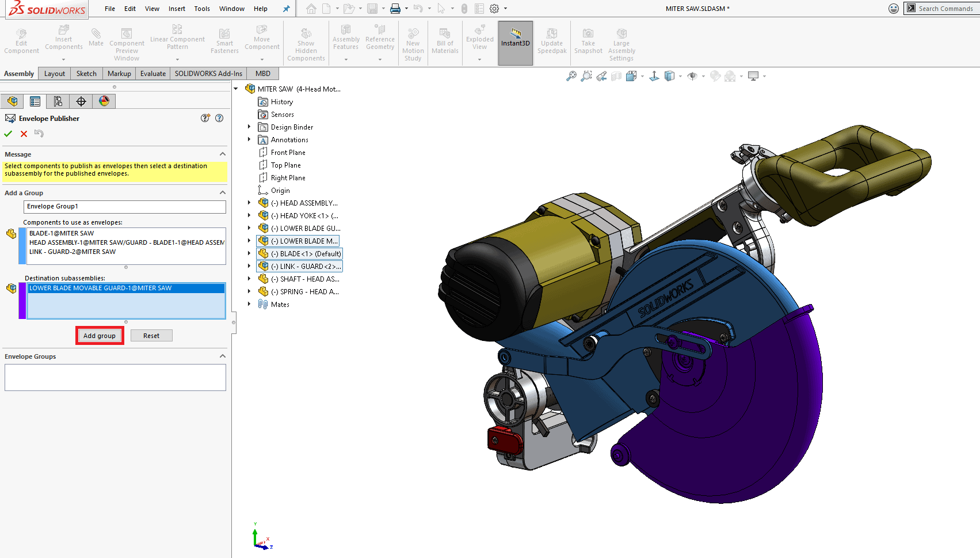Click the Zoom to Fit icon

[x=571, y=76]
